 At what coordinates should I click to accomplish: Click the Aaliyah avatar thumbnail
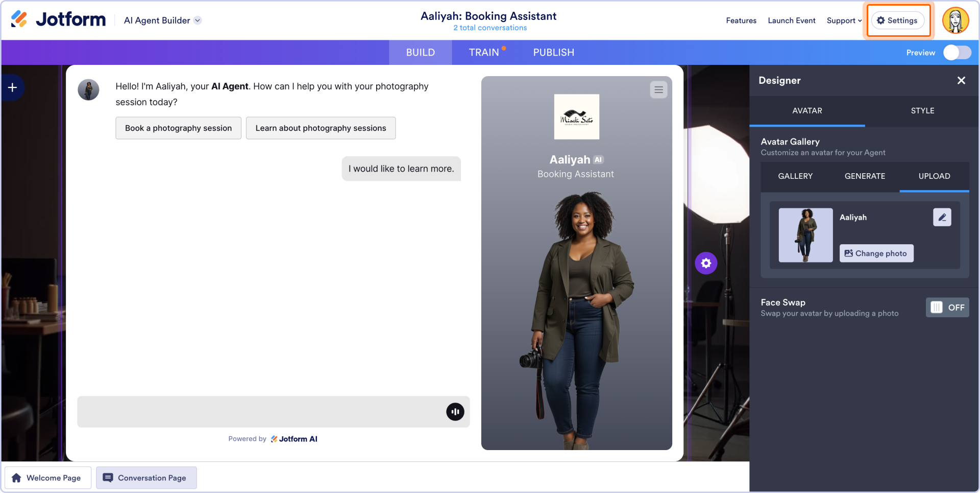[x=805, y=235]
